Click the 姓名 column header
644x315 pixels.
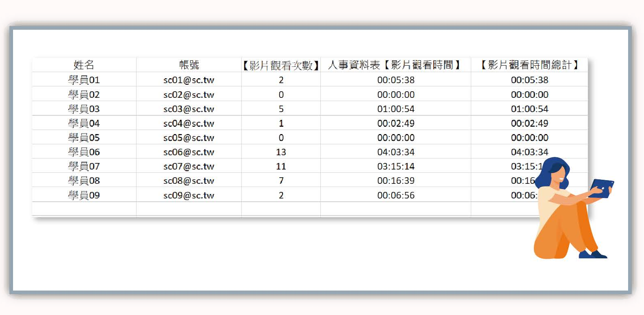(84, 65)
